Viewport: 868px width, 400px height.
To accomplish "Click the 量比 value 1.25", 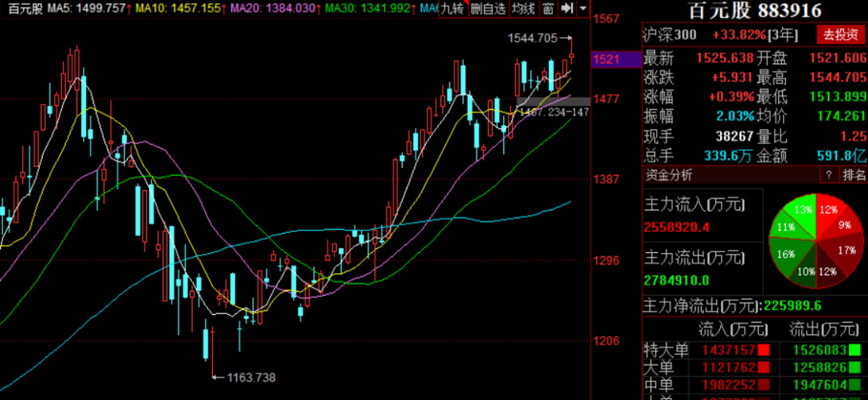I will pyautogui.click(x=853, y=136).
